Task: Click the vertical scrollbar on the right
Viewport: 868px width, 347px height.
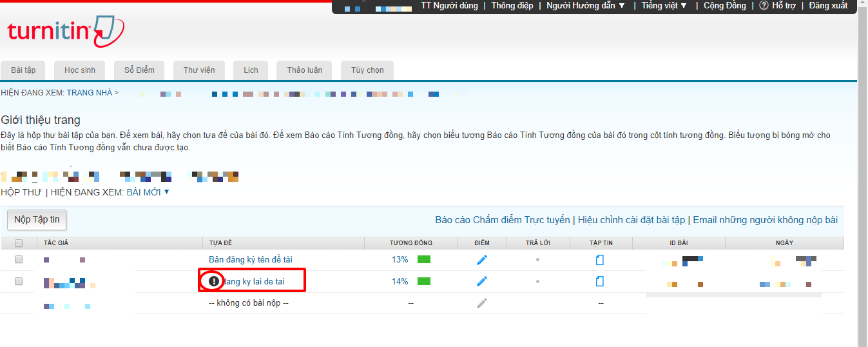Action: (862, 174)
